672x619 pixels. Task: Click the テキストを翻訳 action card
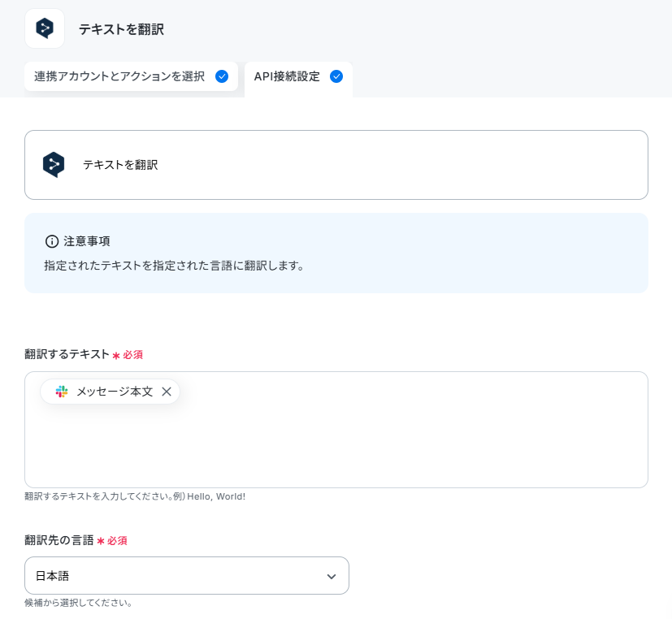(x=336, y=165)
